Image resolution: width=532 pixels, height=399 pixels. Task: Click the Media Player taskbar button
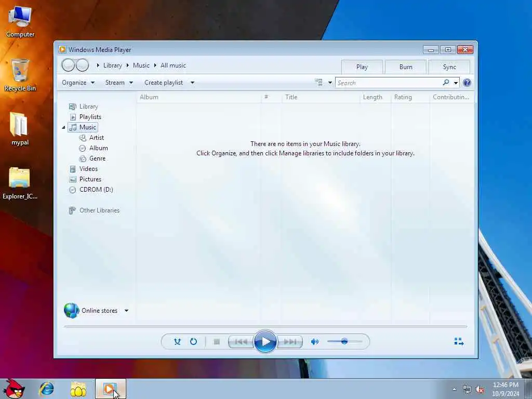(x=110, y=389)
